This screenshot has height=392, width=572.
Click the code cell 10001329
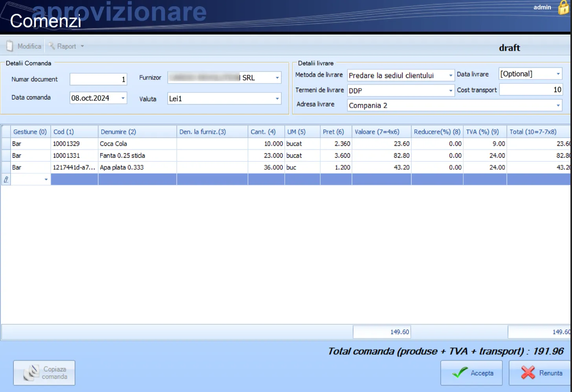click(x=74, y=144)
